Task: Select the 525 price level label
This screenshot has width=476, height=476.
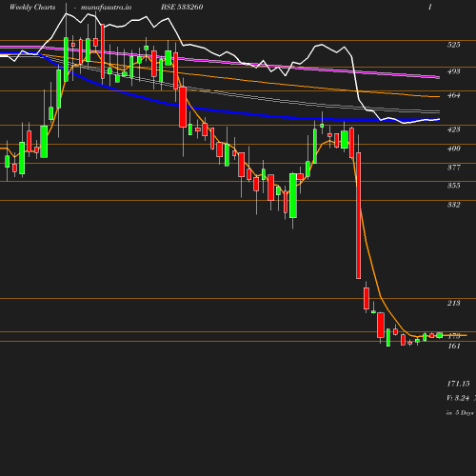Action: tap(453, 45)
